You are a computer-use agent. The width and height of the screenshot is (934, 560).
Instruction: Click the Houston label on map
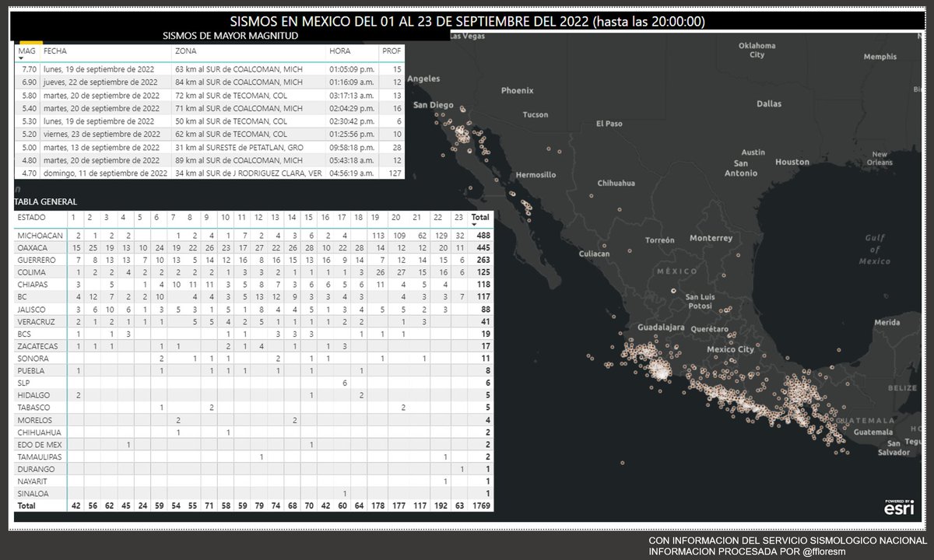tap(792, 162)
